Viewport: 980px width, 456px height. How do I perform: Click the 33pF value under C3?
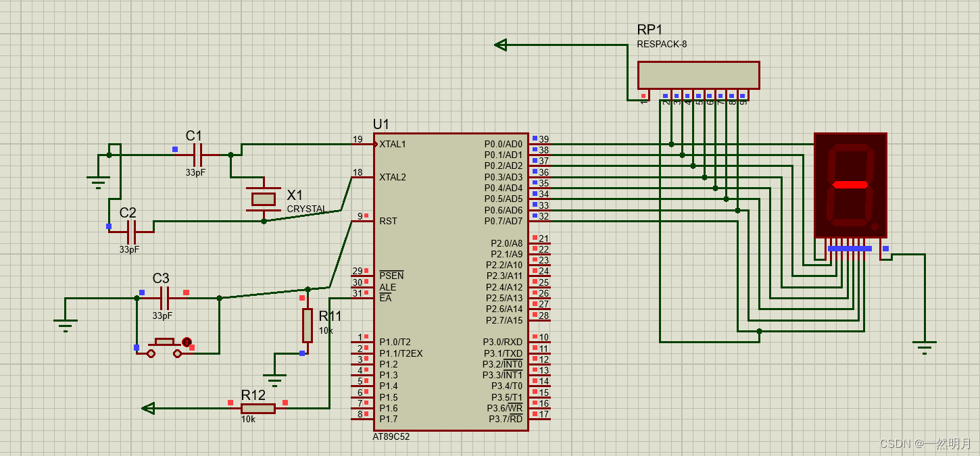(x=162, y=315)
